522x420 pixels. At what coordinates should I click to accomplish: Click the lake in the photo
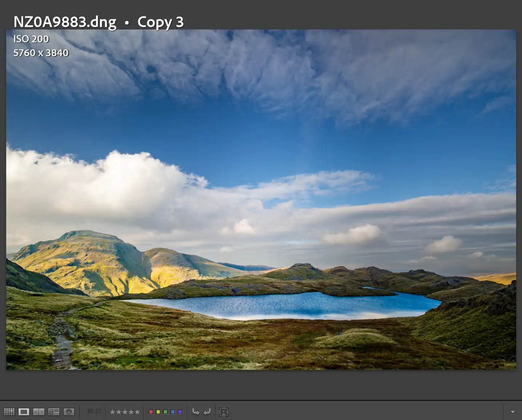click(291, 305)
